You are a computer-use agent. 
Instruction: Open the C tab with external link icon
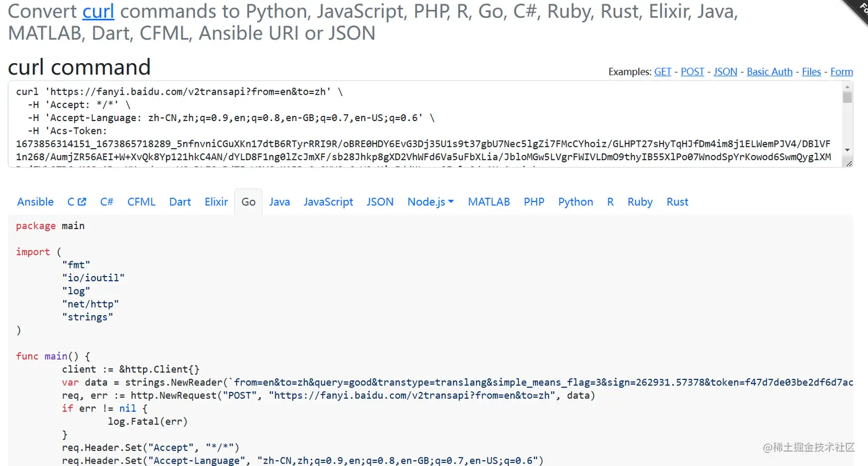(77, 202)
